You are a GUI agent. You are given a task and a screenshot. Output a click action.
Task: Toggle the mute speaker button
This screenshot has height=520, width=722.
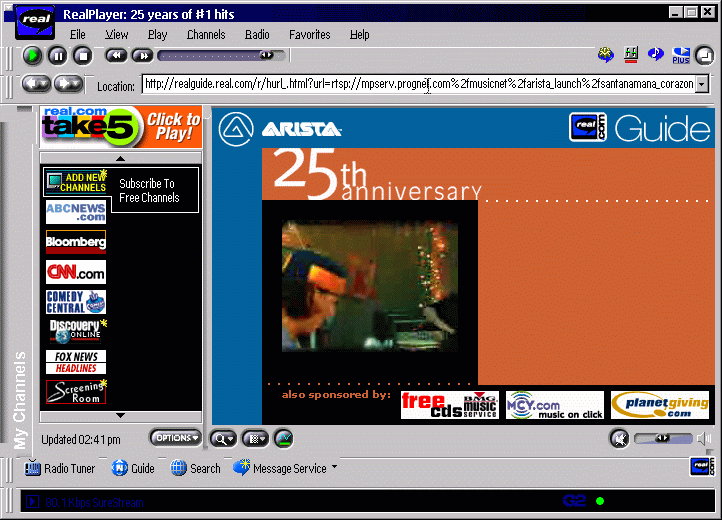point(619,438)
